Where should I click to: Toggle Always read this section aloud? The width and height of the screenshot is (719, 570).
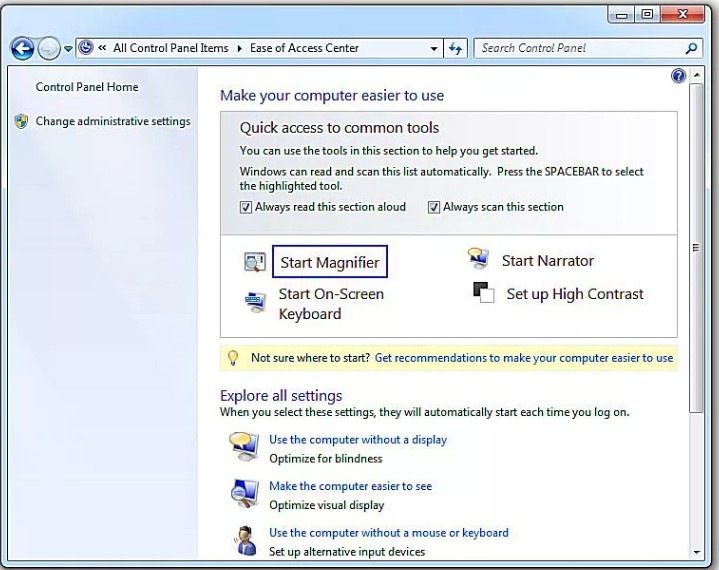(x=246, y=207)
